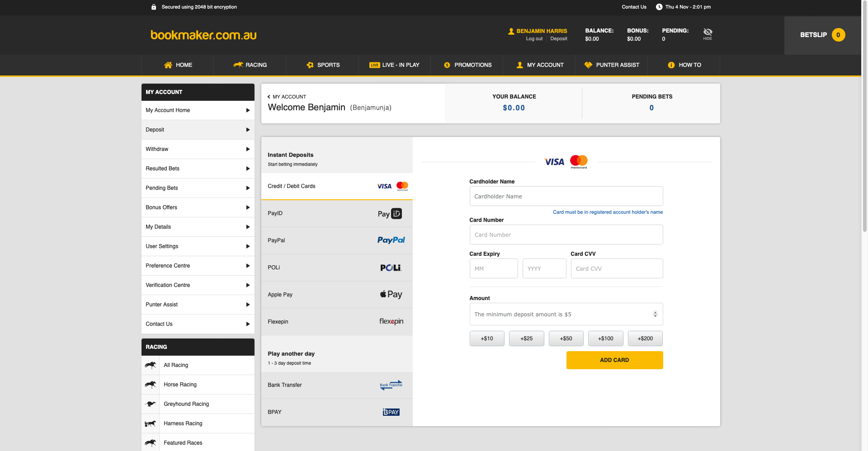Expand User Settings sidebar arrow
Viewport: 868px width, 451px height.
pyautogui.click(x=248, y=246)
